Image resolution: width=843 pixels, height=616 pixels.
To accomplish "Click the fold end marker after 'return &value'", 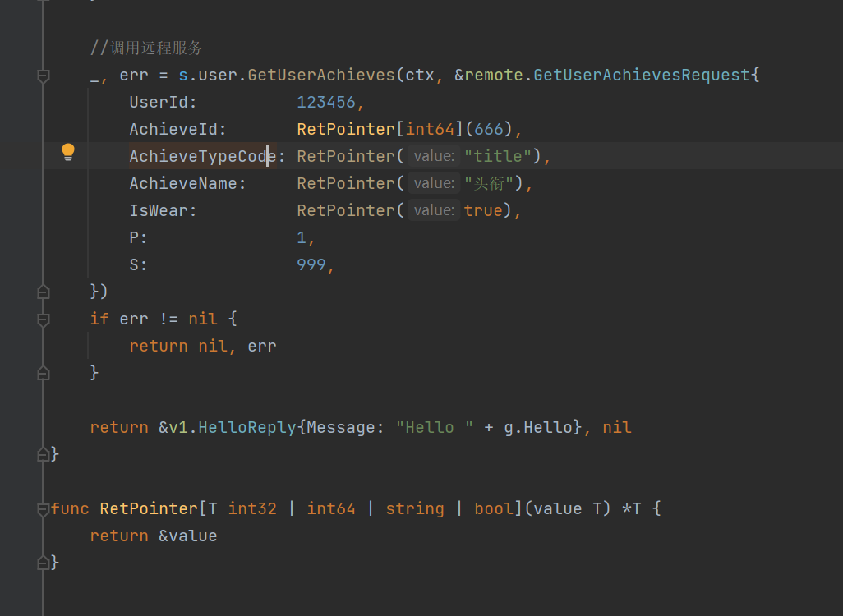I will tap(44, 563).
